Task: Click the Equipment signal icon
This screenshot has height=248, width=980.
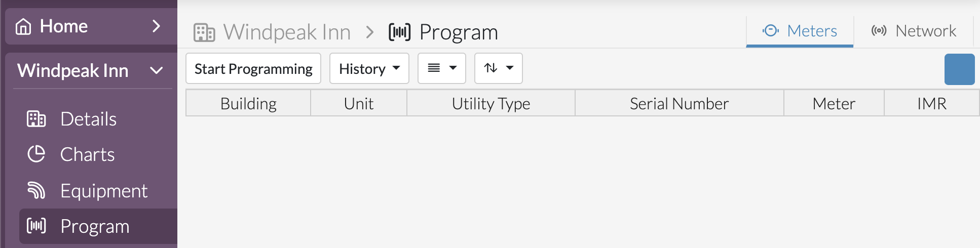Action: click(36, 190)
